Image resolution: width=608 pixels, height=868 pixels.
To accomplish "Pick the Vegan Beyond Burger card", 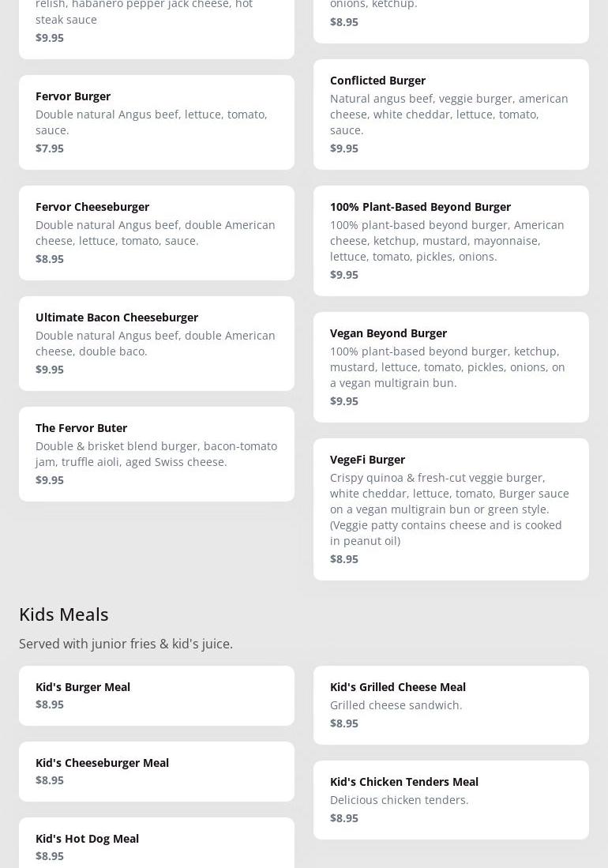I will 451,366.
